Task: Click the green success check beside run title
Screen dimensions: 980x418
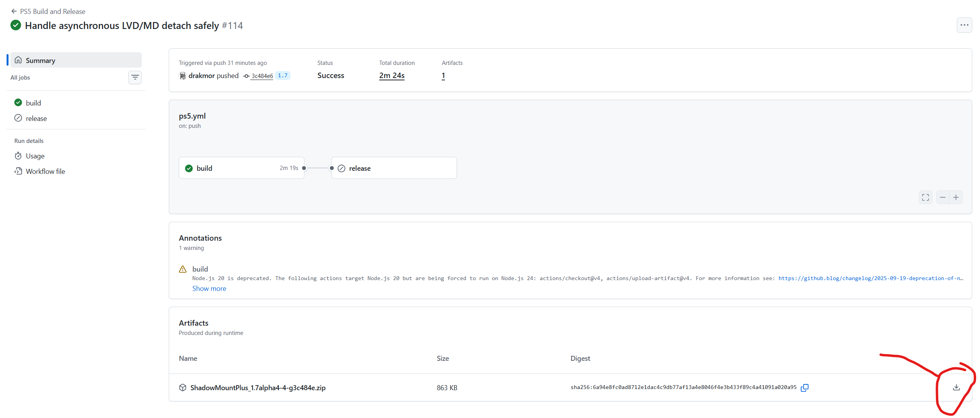Action: click(x=16, y=25)
